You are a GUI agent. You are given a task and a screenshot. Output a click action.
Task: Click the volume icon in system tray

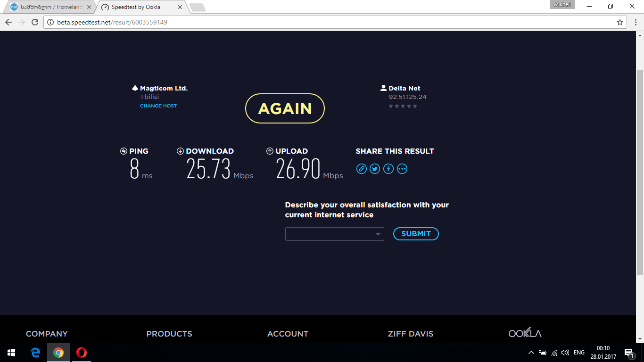click(565, 353)
